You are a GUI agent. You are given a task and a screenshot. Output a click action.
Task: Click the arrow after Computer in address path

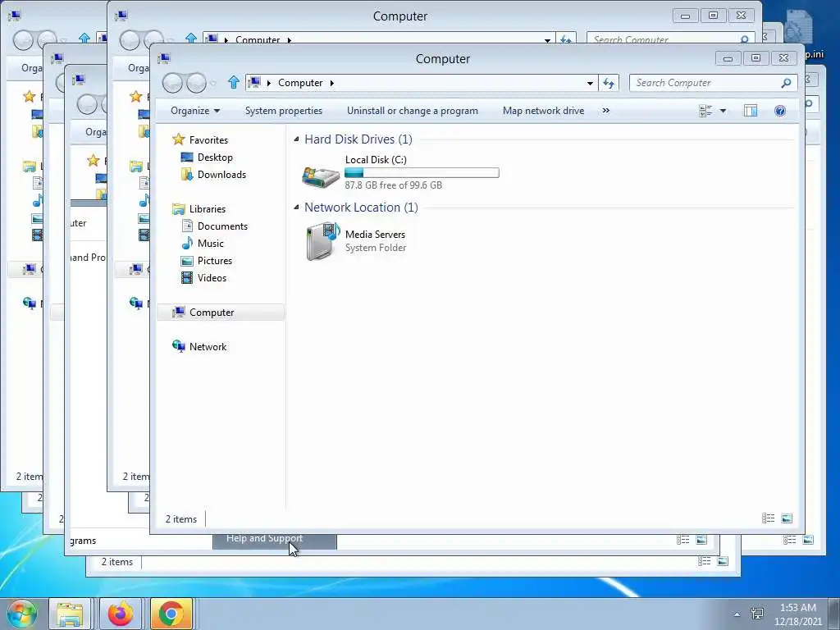tap(332, 83)
